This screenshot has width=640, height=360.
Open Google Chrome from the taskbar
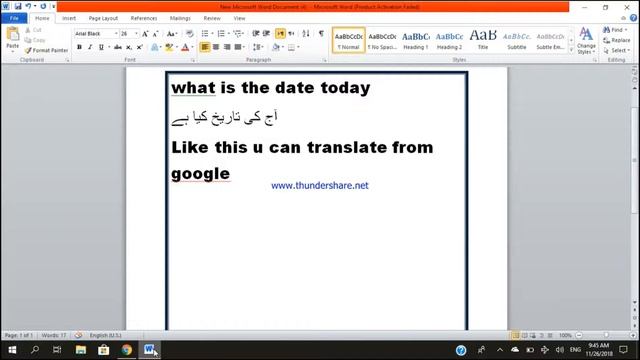tap(127, 350)
